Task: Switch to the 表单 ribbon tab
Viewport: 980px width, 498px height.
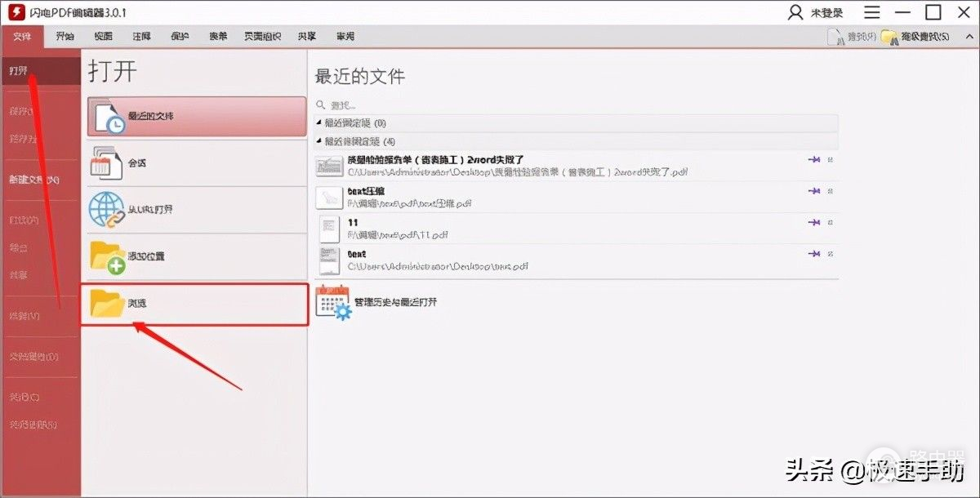Action: (218, 37)
